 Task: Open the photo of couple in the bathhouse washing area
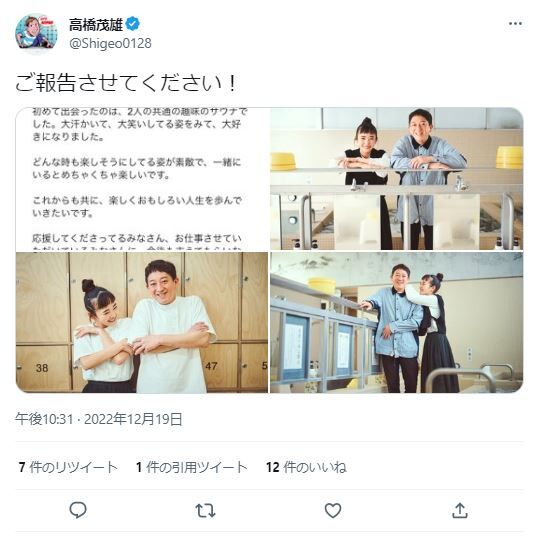coord(397,322)
